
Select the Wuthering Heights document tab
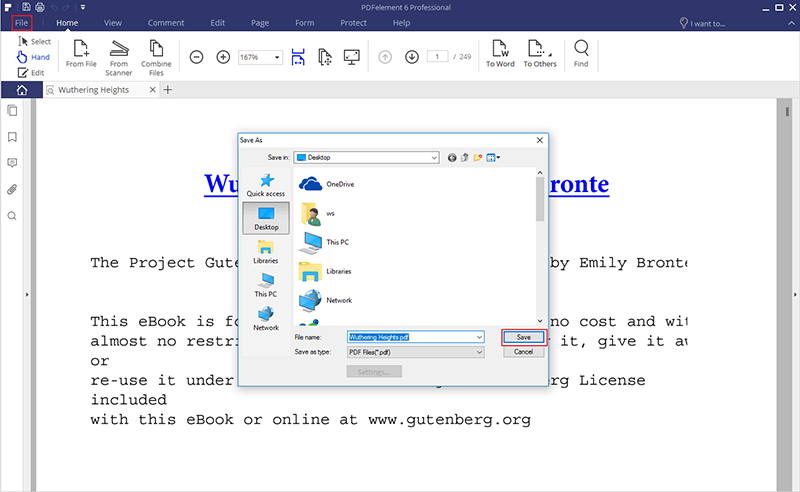[93, 90]
